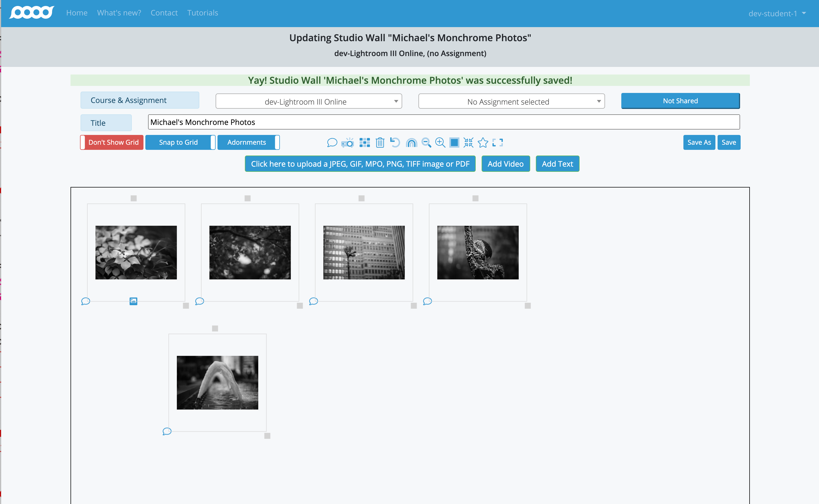Open the Tutorials page
Viewport: 819px width, 504px height.
tap(203, 13)
